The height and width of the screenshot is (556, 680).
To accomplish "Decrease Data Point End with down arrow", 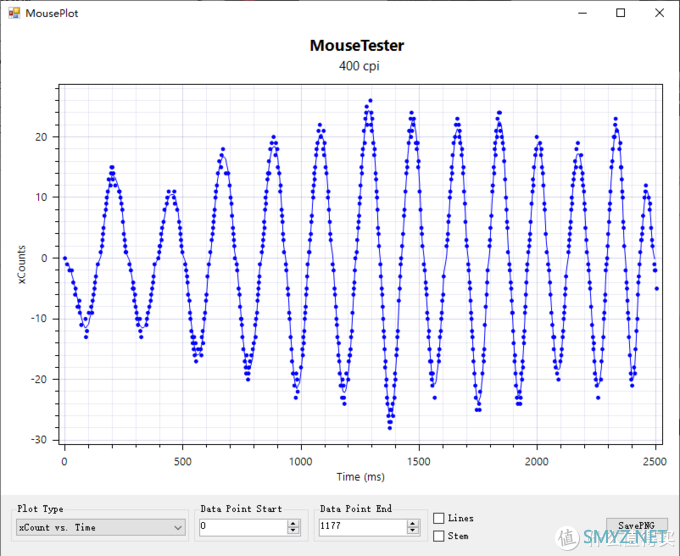I will pos(413,531).
